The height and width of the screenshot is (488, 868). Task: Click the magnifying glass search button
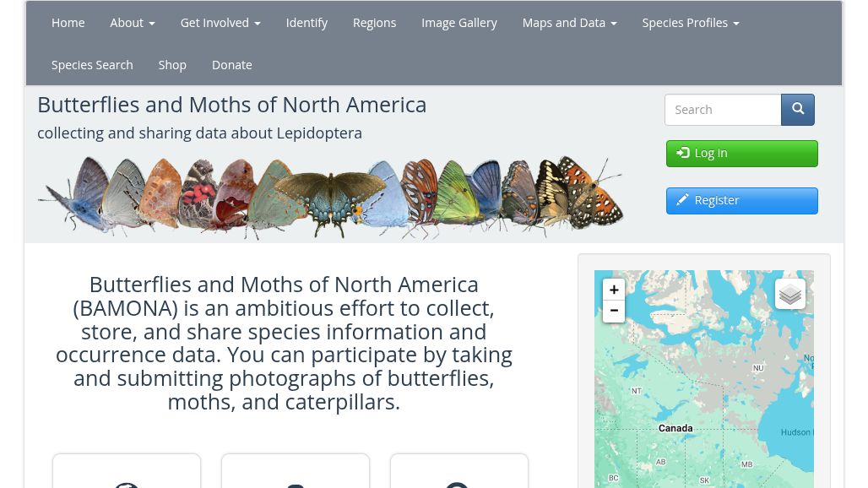tap(797, 110)
